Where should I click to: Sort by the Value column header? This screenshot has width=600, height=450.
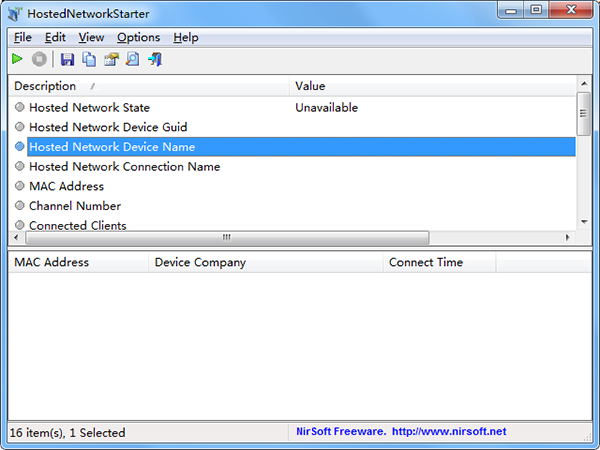point(432,86)
